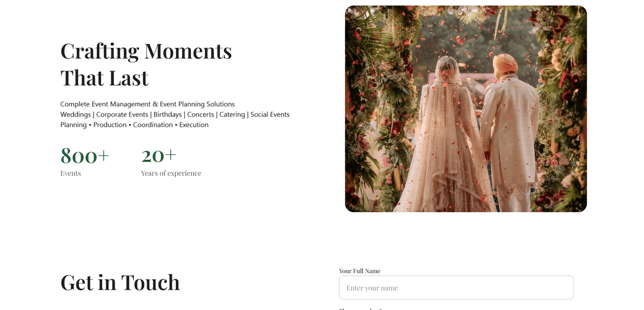Select the 'Complete Event Management & Event Planning Solutions' line
The image size is (644, 310).
coord(148,104)
